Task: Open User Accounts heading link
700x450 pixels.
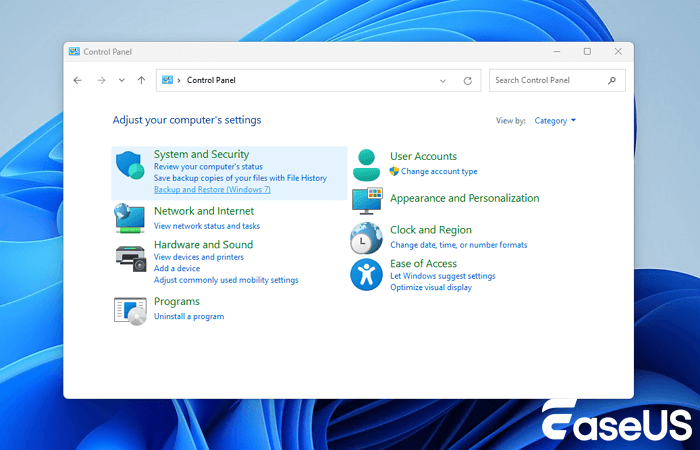Action: (x=423, y=156)
